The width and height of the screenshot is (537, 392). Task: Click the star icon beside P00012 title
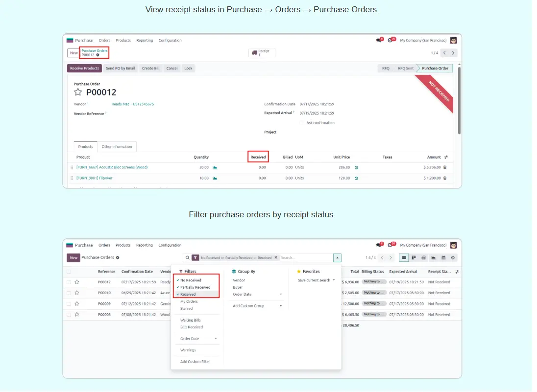tap(77, 92)
